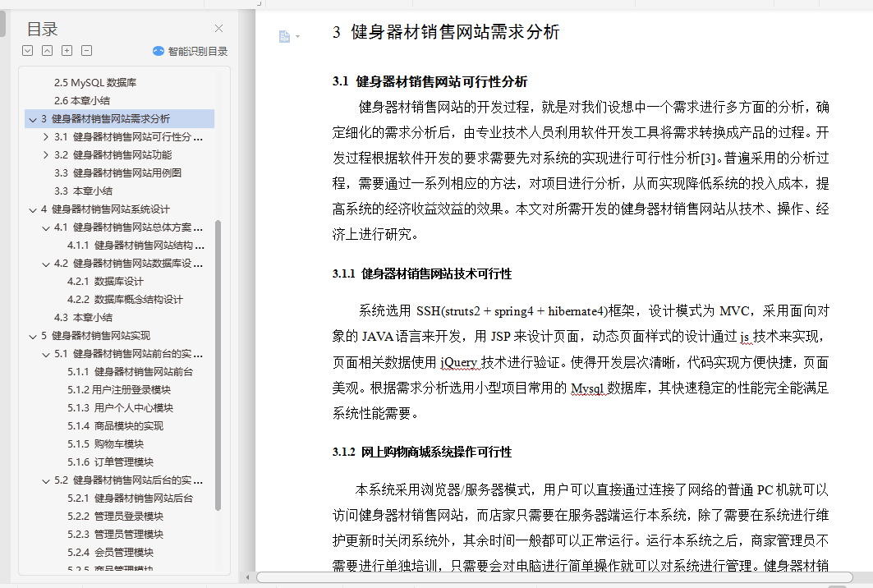The height and width of the screenshot is (588, 873).
Task: Click the plus box icon in 目录 panel
Action: (67, 51)
